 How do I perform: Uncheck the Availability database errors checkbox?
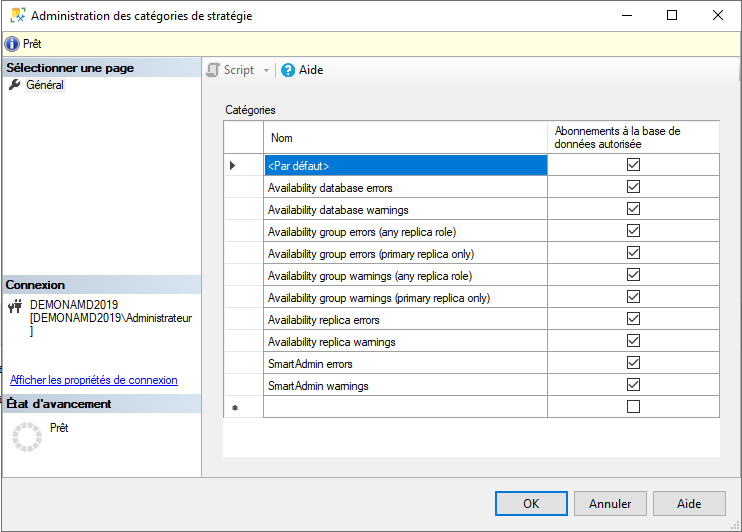[x=632, y=187]
